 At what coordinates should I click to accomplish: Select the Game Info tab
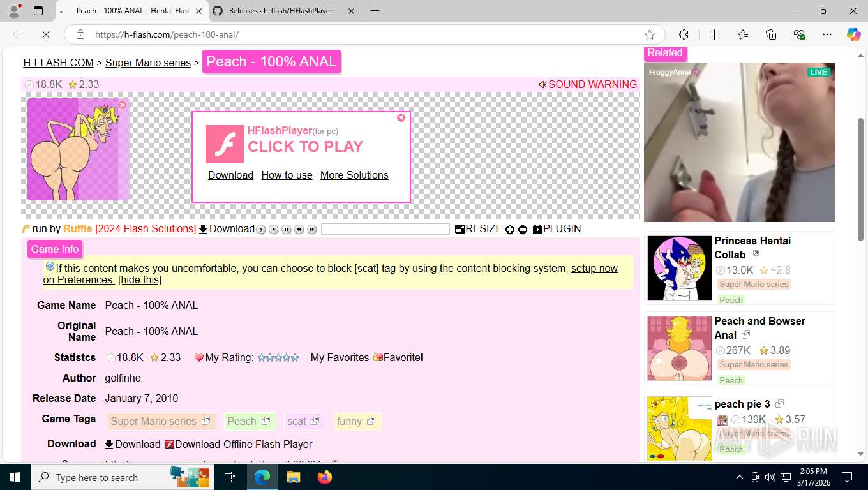coord(55,249)
